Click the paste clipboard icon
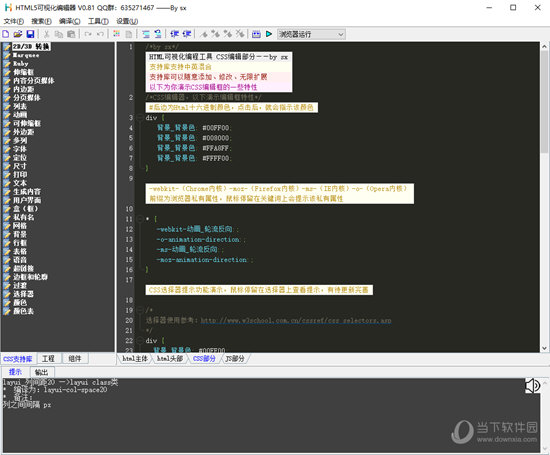Image resolution: width=550 pixels, height=455 pixels. pyautogui.click(x=71, y=34)
